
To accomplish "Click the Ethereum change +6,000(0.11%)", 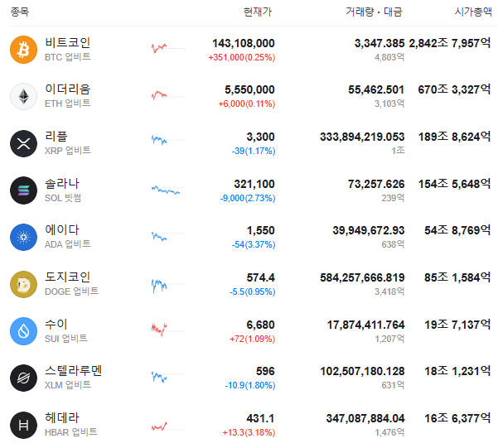I will (x=247, y=104).
